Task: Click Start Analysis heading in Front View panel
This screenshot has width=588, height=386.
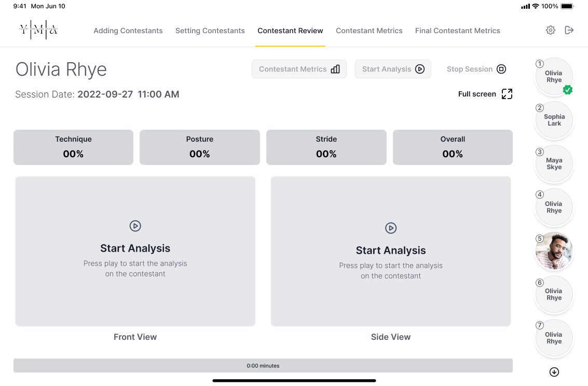Action: [135, 248]
